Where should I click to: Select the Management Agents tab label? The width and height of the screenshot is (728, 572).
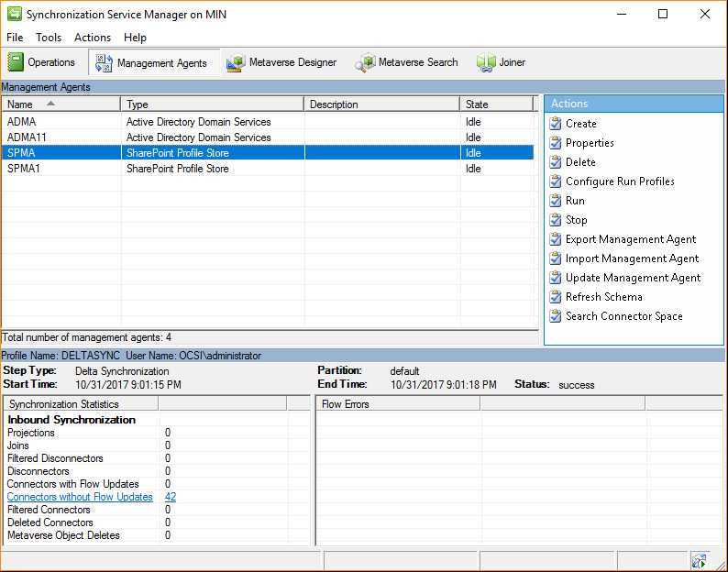pyautogui.click(x=161, y=63)
